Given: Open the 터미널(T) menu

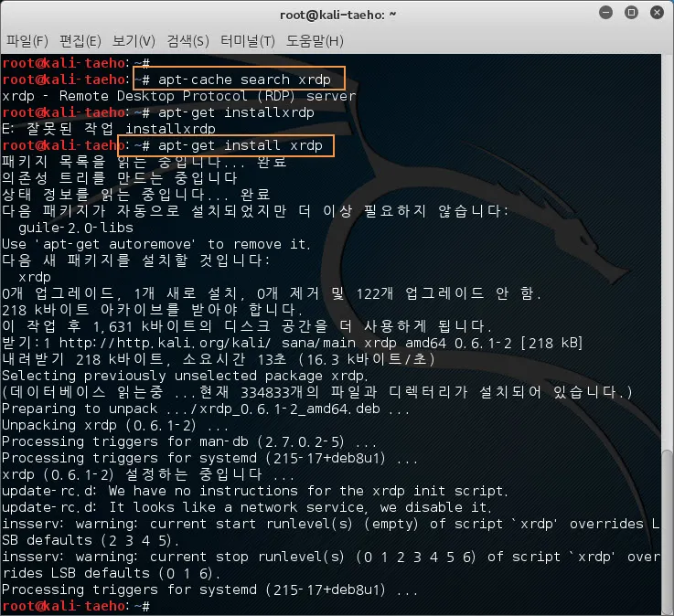Looking at the screenshot, I should 248,41.
